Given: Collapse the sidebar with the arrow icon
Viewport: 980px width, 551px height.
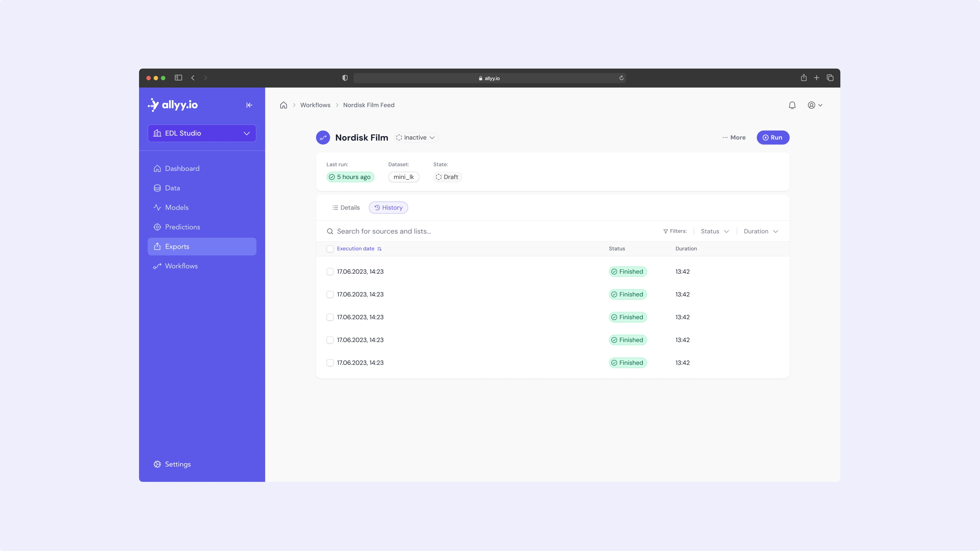Looking at the screenshot, I should 249,105.
